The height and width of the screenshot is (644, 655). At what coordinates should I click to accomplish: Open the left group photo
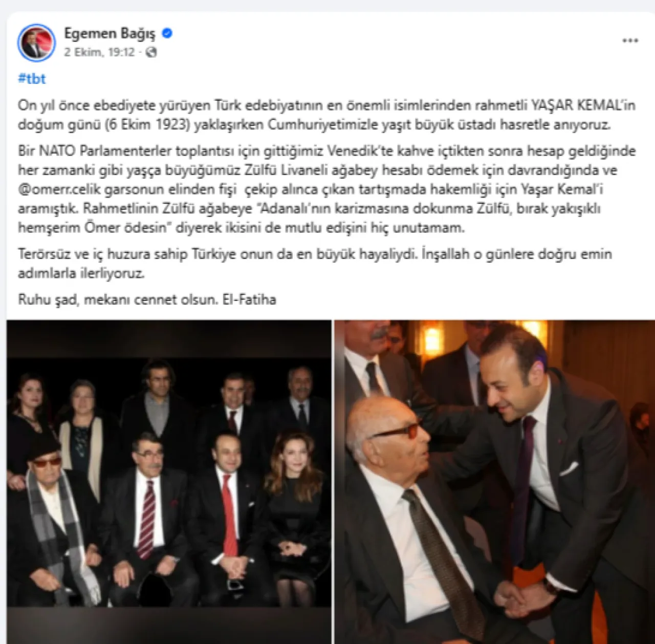click(169, 481)
